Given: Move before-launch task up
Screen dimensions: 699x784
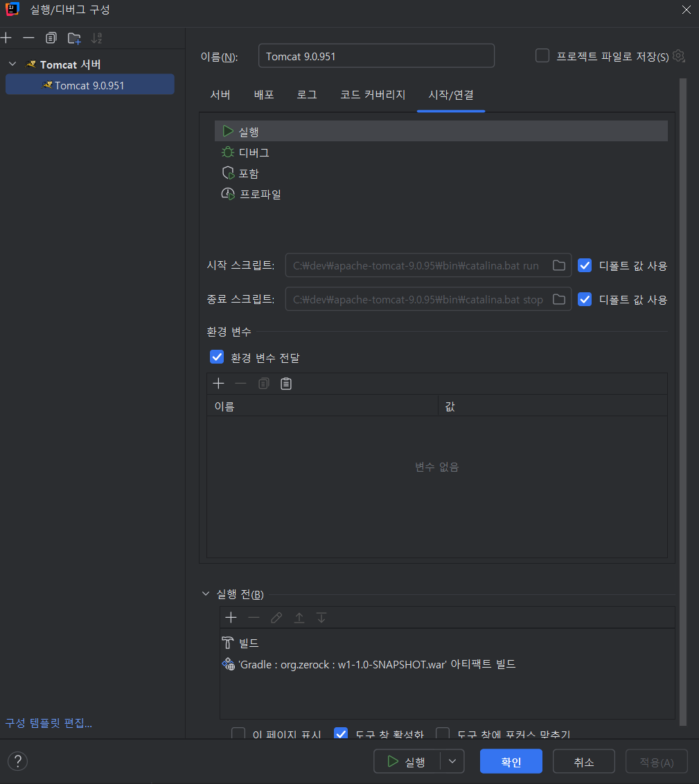Looking at the screenshot, I should 299,618.
